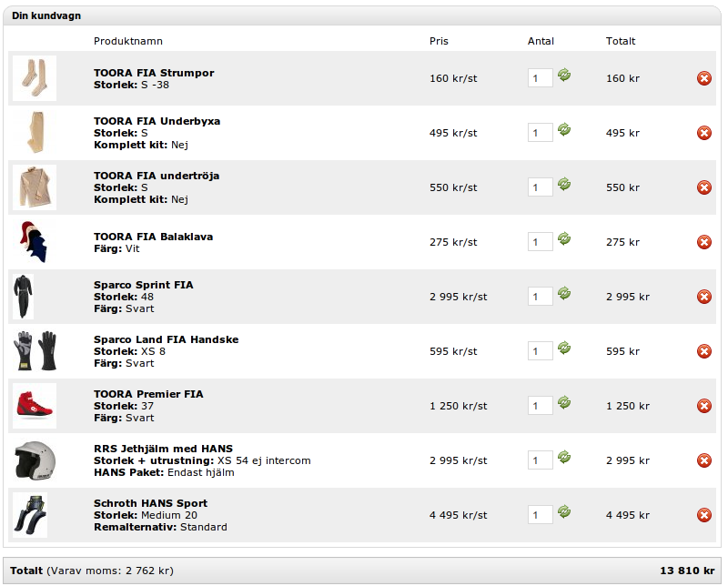Screen dimensions: 728x586
Task: Remove Schroth HANS Sport from cart
Action: tap(703, 515)
